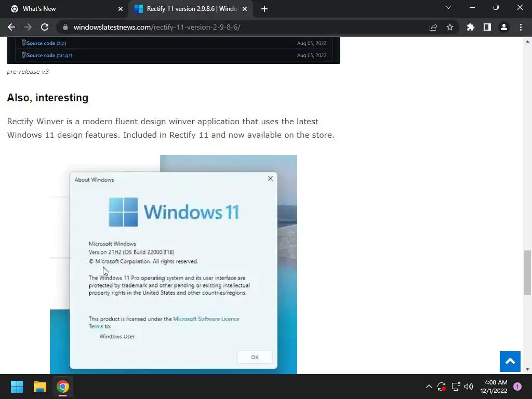Click the 'Rectify Winver is a modern' paragraph
Image resolution: width=532 pixels, height=399 pixels.
[170, 128]
